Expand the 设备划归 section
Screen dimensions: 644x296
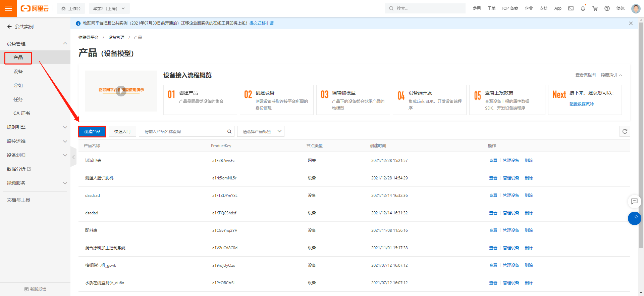tap(65, 155)
